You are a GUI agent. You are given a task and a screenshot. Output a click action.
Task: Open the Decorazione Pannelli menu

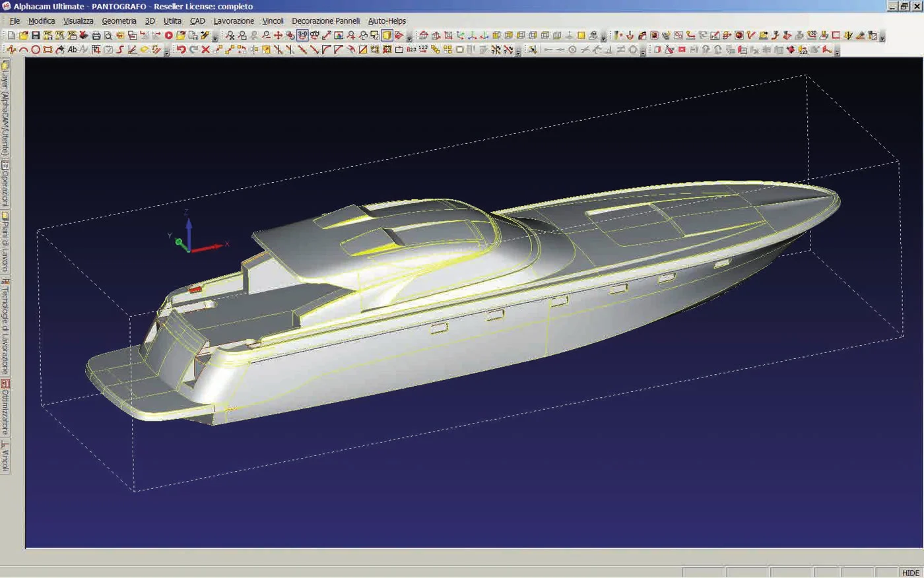326,21
